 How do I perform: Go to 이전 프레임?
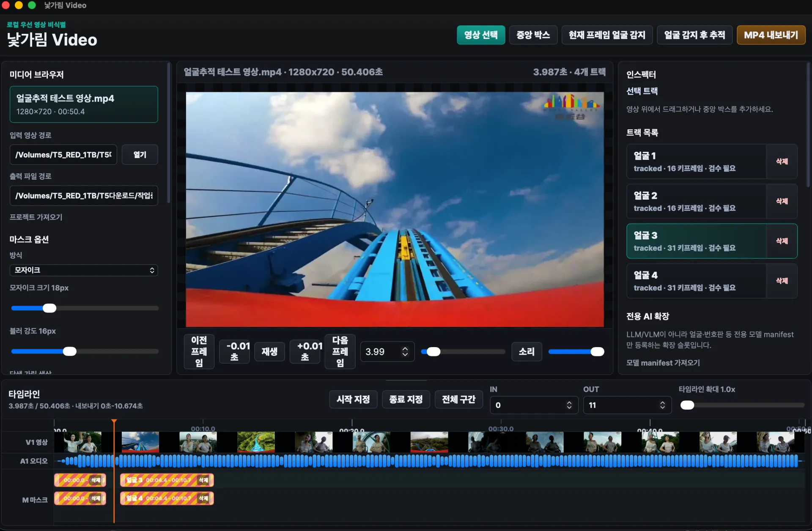[199, 352]
